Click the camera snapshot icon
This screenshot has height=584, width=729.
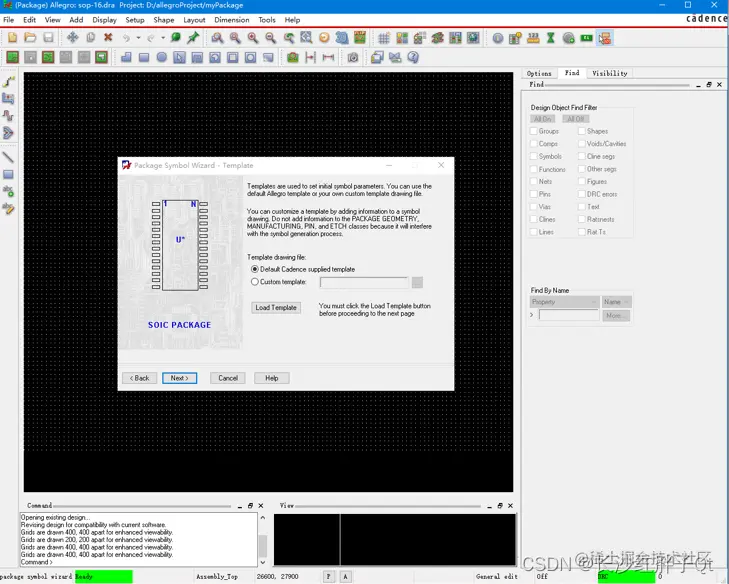[x=353, y=57]
